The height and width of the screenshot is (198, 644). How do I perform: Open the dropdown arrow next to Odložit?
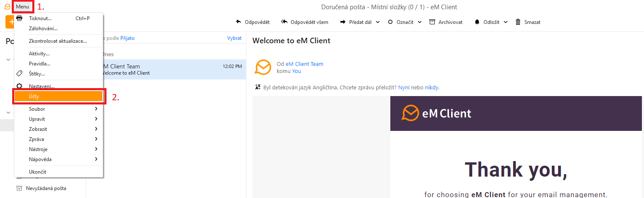[506, 22]
